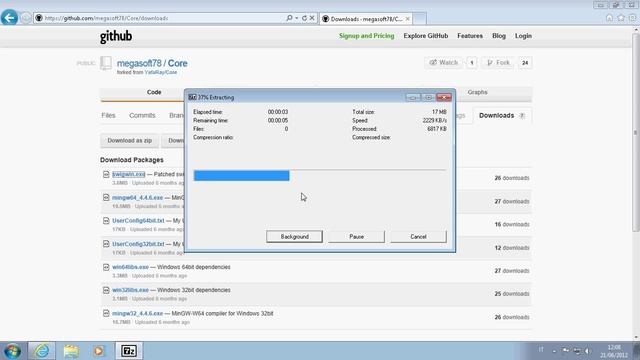640x360 pixels.
Task: Click the network tray icon
Action: click(577, 351)
